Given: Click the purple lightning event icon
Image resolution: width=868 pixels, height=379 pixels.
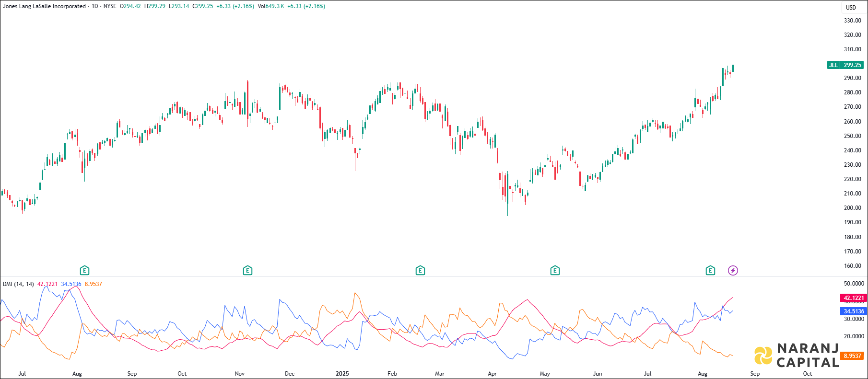Looking at the screenshot, I should [733, 271].
